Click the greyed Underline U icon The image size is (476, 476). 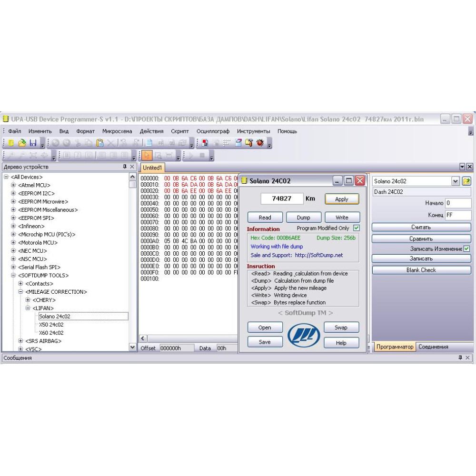coord(89,156)
